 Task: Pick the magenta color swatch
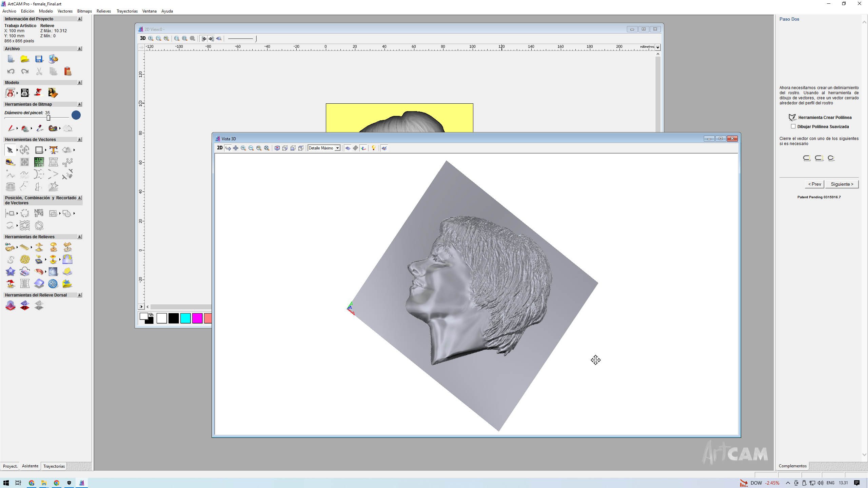coord(197,318)
